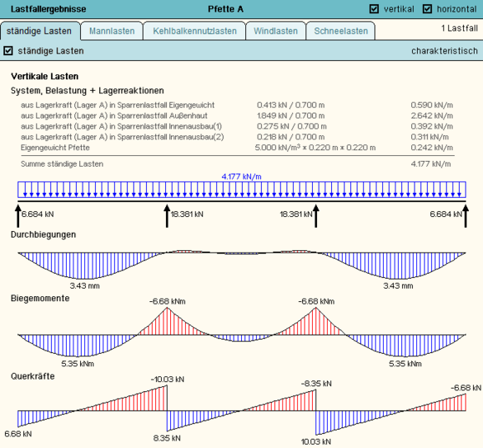Select the Windlasten tab
Viewport: 483px width, 448px height.
276,31
